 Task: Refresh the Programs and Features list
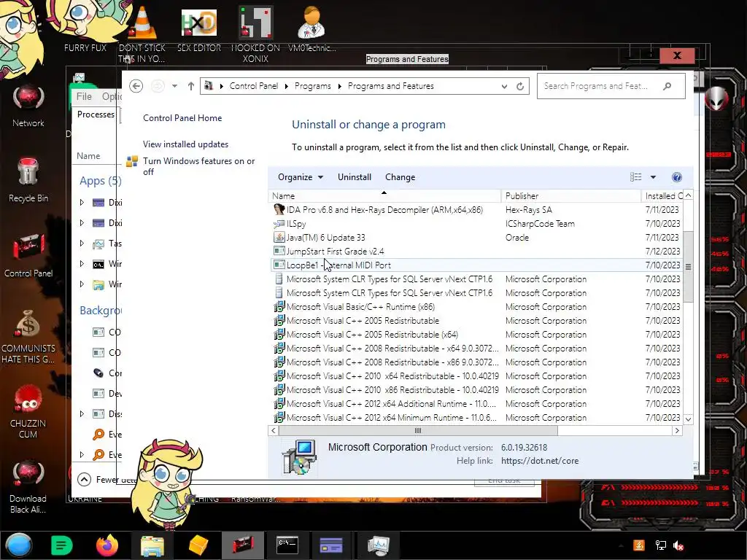click(x=520, y=86)
